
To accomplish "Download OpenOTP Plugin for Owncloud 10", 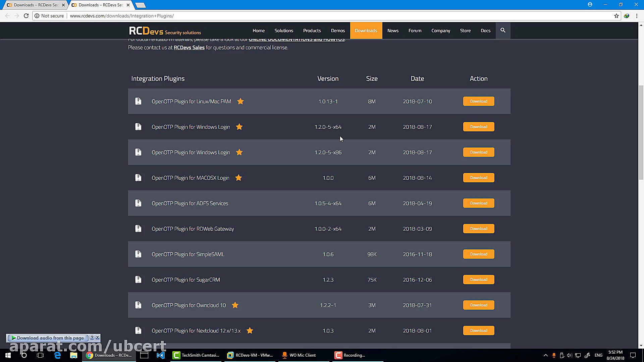I will pos(479,305).
